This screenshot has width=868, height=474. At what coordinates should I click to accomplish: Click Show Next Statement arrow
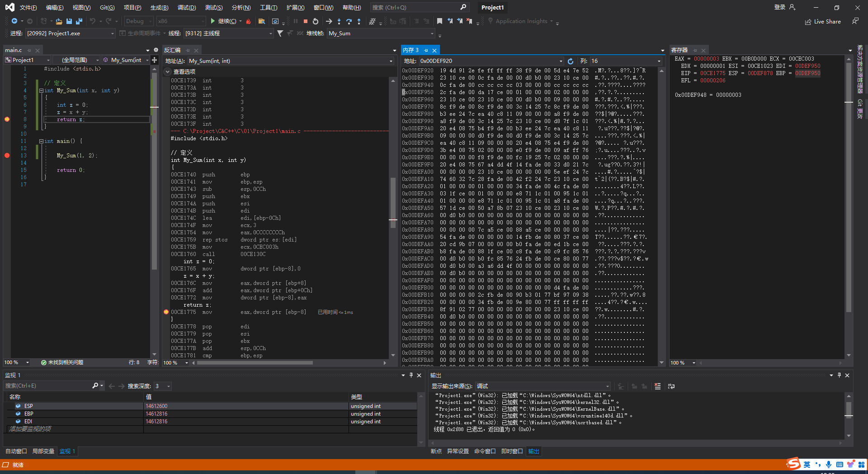coord(329,21)
